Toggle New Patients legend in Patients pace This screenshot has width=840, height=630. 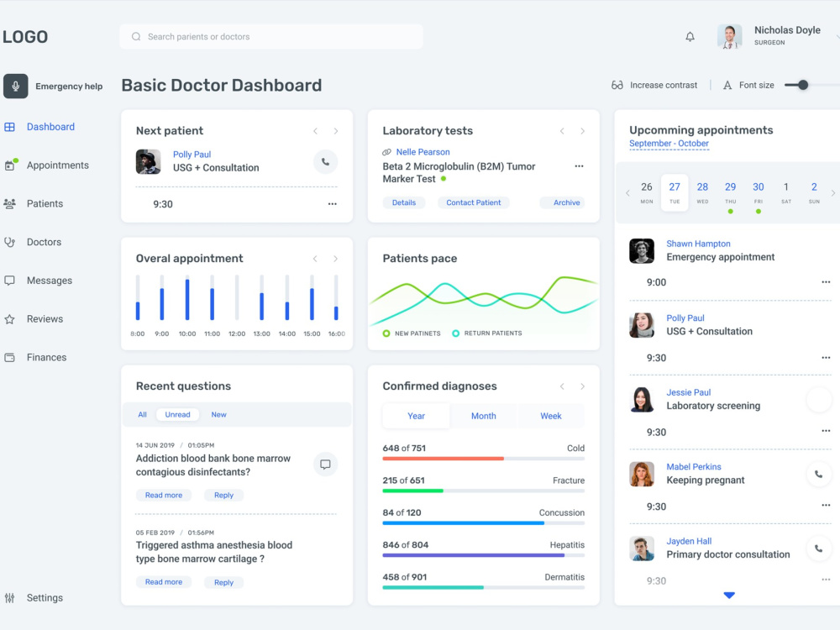[412, 333]
